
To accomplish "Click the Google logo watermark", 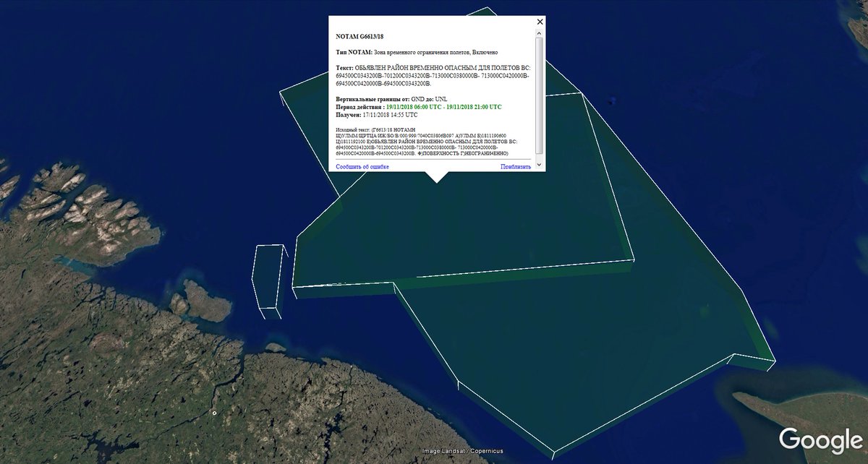I will (x=816, y=439).
